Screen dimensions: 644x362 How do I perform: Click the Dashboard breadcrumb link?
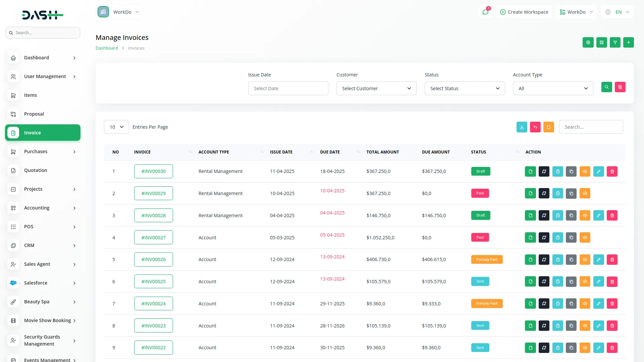[107, 48]
